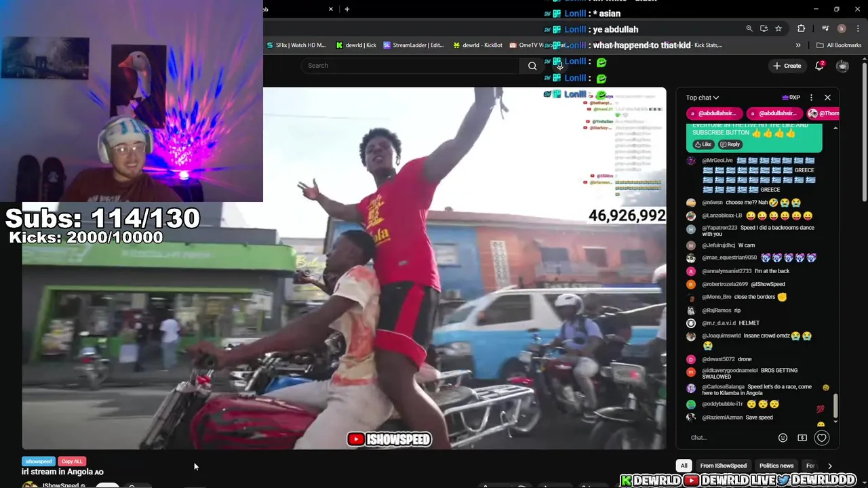The image size is (868, 488).
Task: Click the video title irl stream in Angola
Action: coord(62,472)
